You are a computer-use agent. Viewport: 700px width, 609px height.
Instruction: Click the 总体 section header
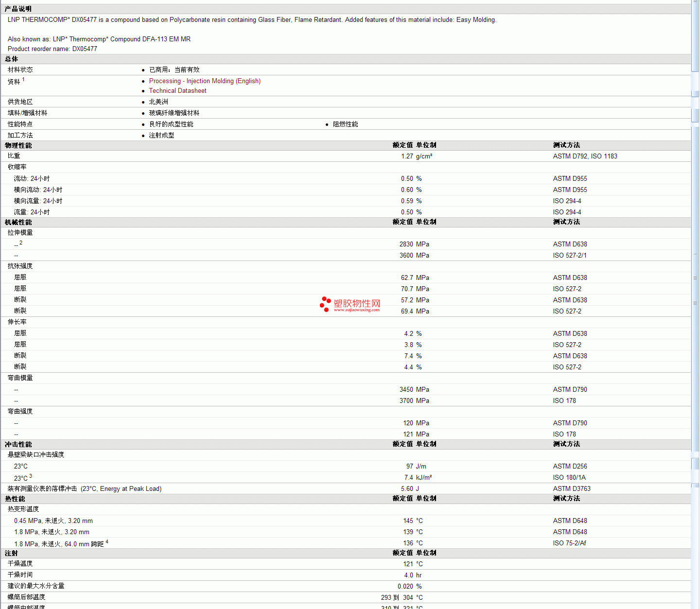[11, 59]
